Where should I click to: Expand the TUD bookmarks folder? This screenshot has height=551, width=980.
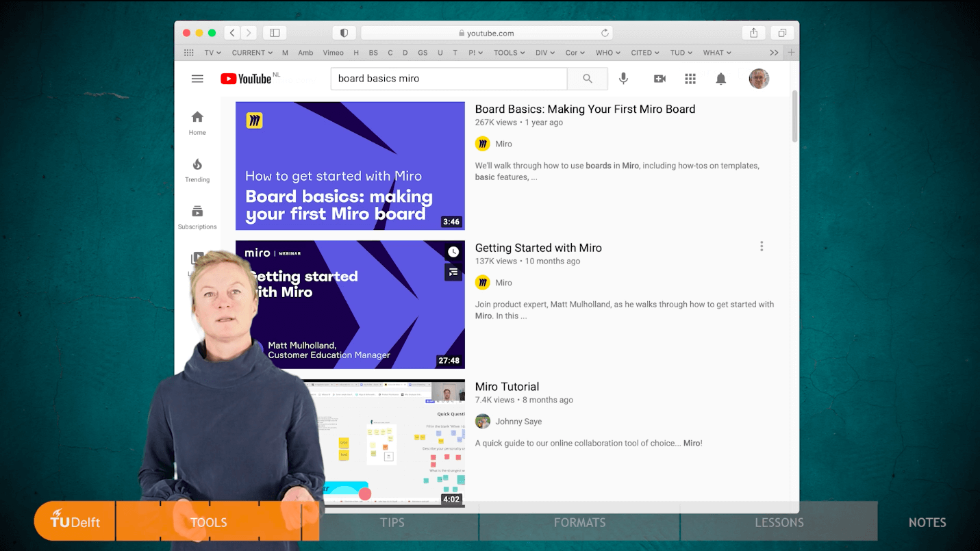pos(681,53)
